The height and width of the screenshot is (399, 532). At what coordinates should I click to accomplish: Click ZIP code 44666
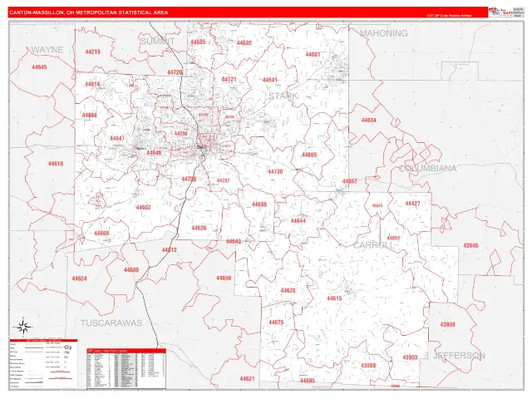click(x=90, y=116)
